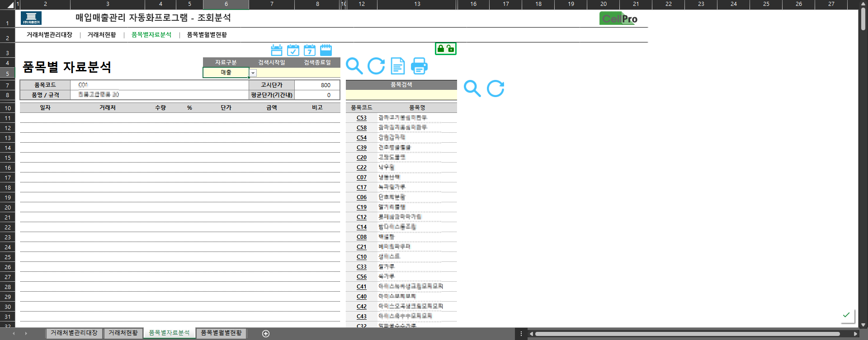Switch to the 거래처현황 sheet tab
This screenshot has height=340, width=868.
coord(123,333)
